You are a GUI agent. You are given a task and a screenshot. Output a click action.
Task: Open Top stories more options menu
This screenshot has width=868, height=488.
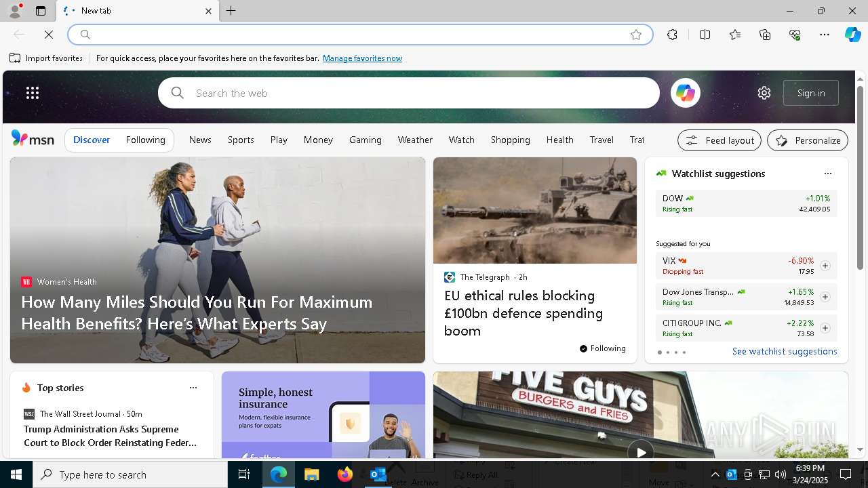pyautogui.click(x=193, y=388)
